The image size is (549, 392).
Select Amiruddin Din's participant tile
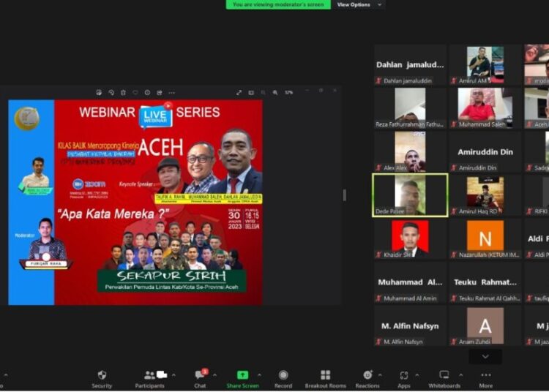pos(485,152)
